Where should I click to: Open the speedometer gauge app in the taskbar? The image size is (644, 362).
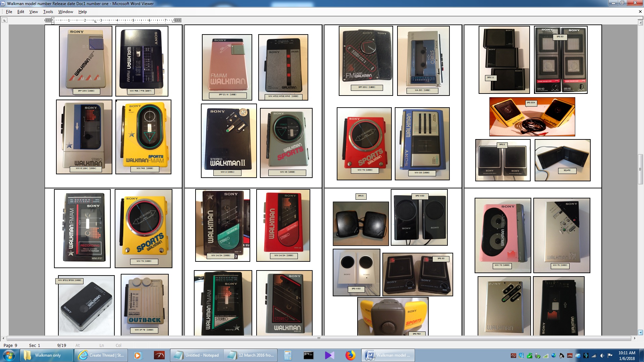[x=159, y=355]
